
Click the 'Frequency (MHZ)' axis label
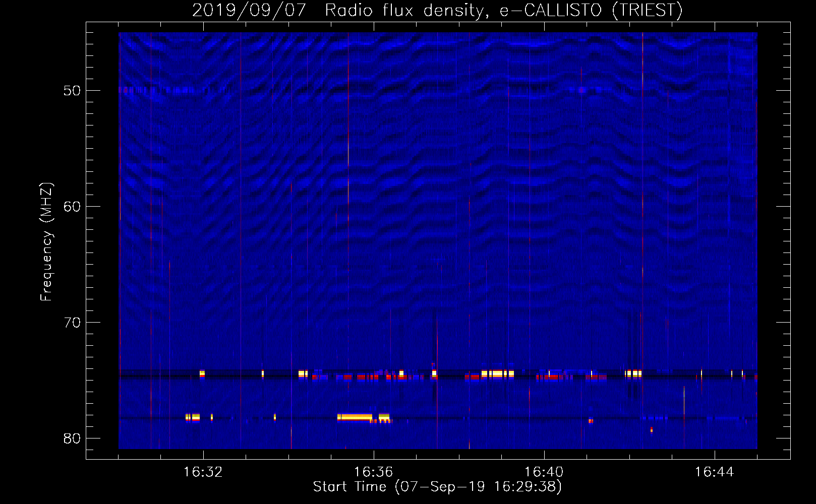(x=46, y=242)
